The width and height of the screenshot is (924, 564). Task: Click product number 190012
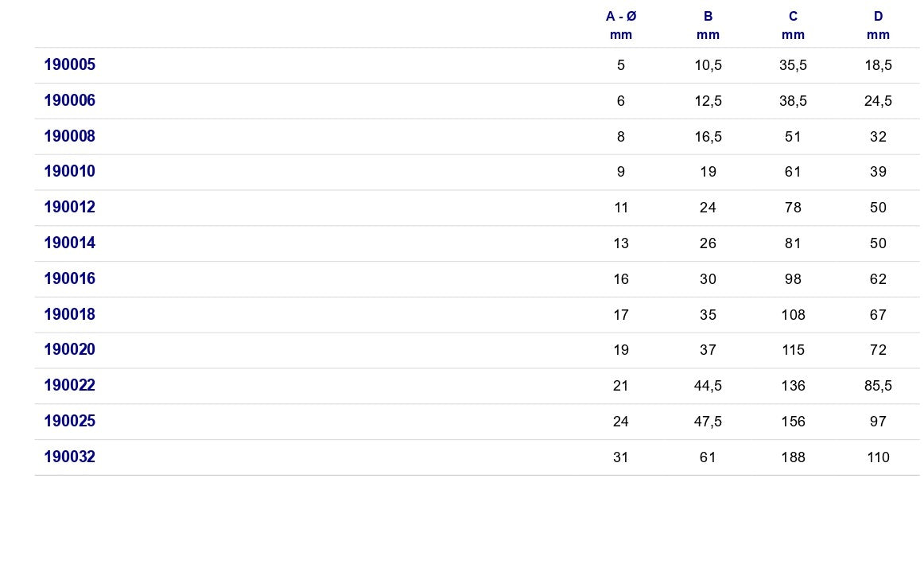coord(69,207)
